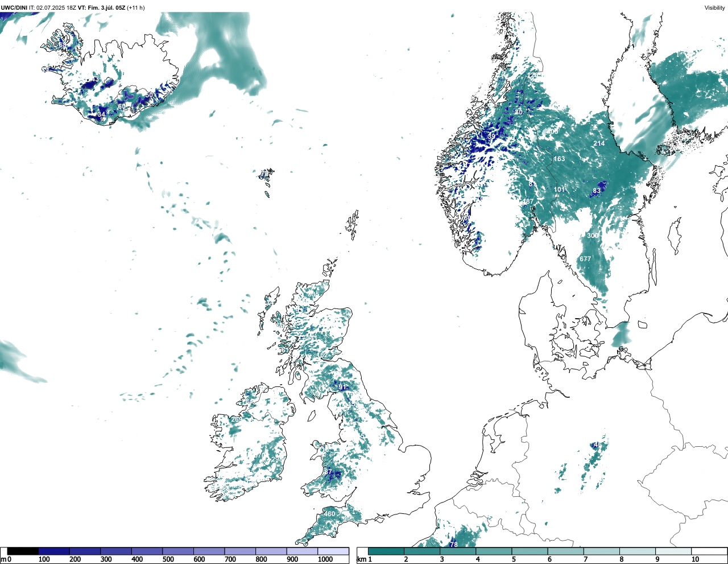Click the '29' value in eastern Ireland
This screenshot has width=728, height=564.
pyautogui.click(x=276, y=459)
